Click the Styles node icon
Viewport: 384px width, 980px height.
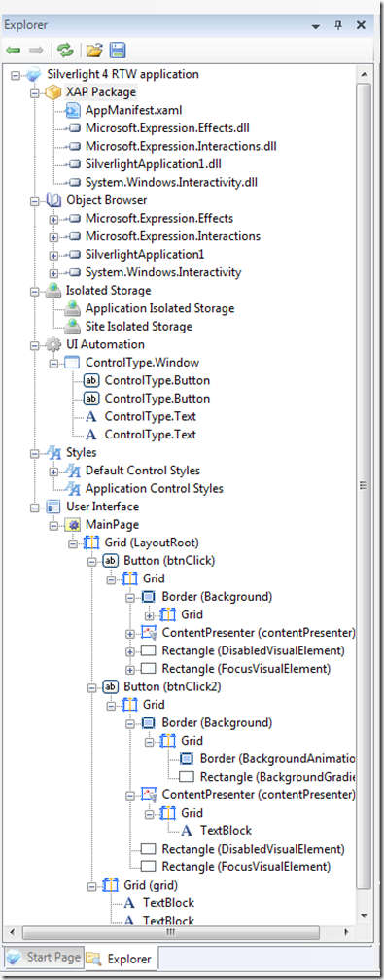pyautogui.click(x=54, y=452)
